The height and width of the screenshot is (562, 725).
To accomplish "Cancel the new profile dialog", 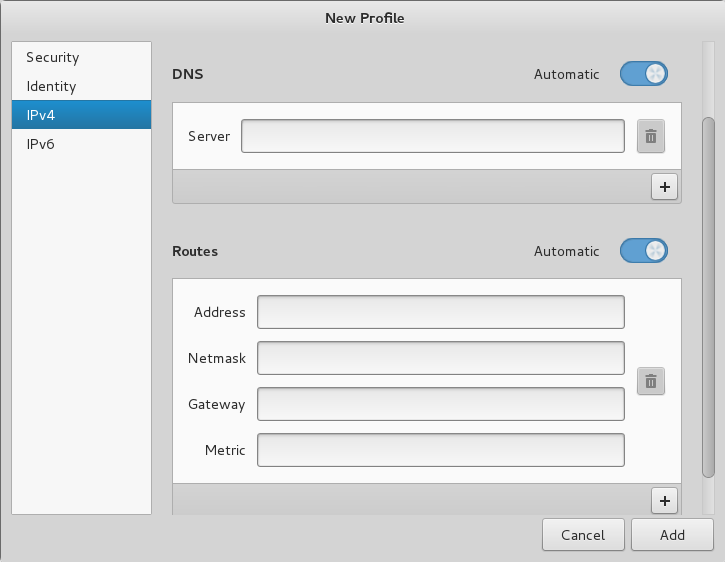I will click(583, 535).
